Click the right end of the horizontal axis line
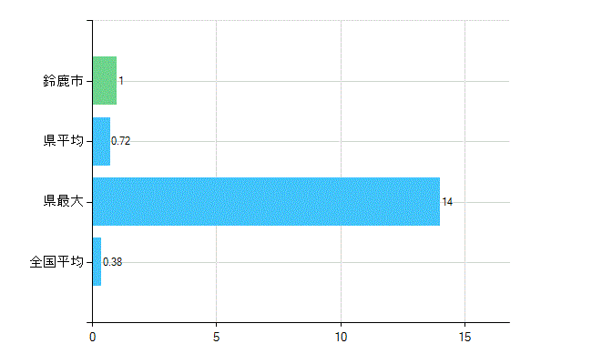Viewport: 592px width, 364px height. (x=507, y=322)
